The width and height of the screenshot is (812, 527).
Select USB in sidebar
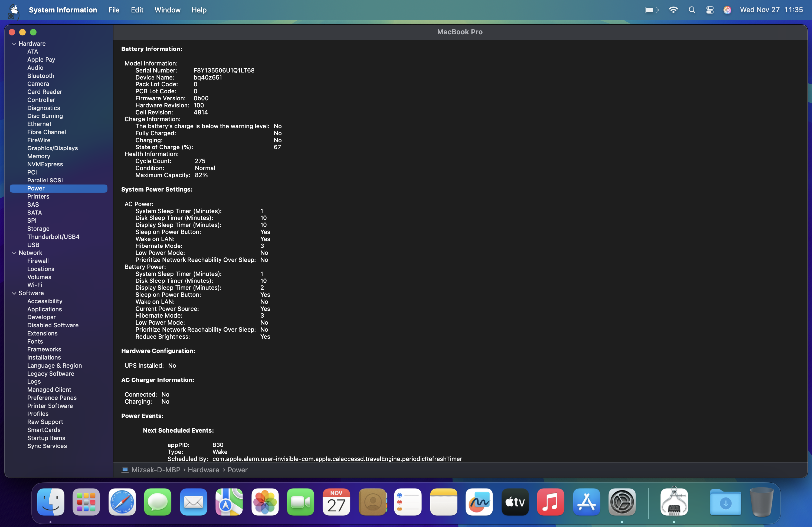pos(33,245)
